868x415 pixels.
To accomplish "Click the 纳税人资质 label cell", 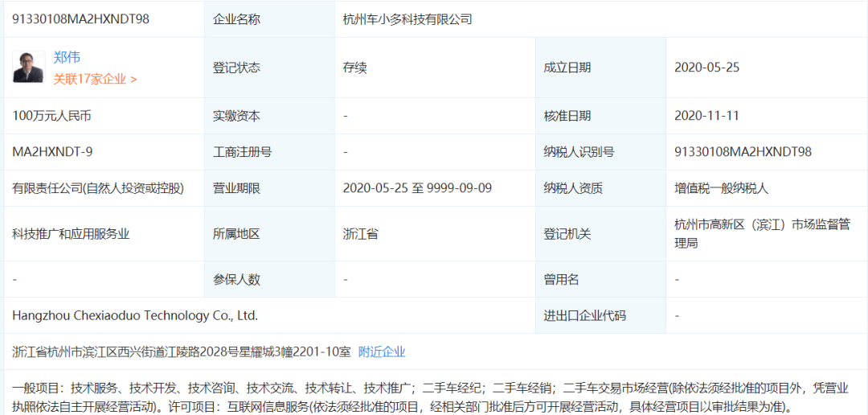I will click(600, 188).
